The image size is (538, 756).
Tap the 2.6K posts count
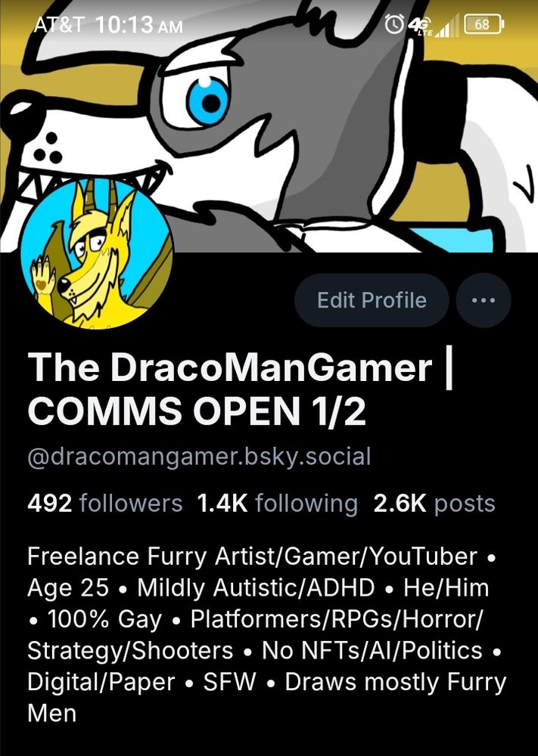(434, 503)
